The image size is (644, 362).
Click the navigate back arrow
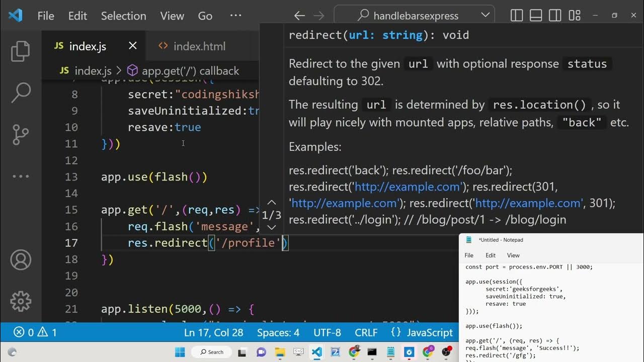pos(299,16)
